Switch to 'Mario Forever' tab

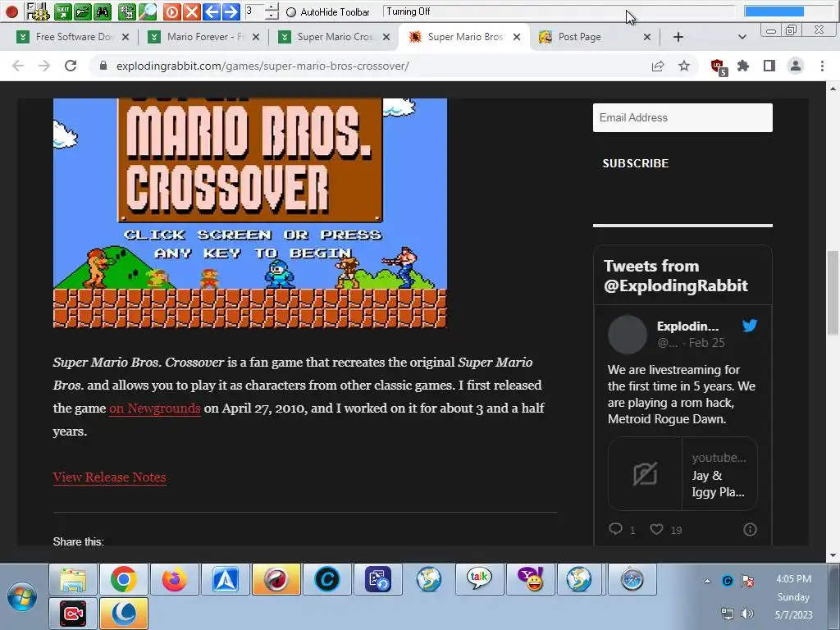coord(204,37)
